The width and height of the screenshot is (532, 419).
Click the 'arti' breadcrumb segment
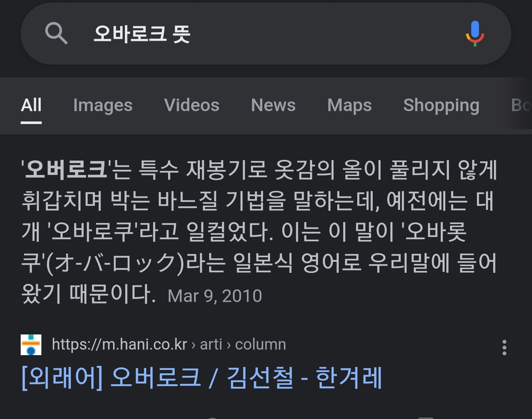[211, 344]
